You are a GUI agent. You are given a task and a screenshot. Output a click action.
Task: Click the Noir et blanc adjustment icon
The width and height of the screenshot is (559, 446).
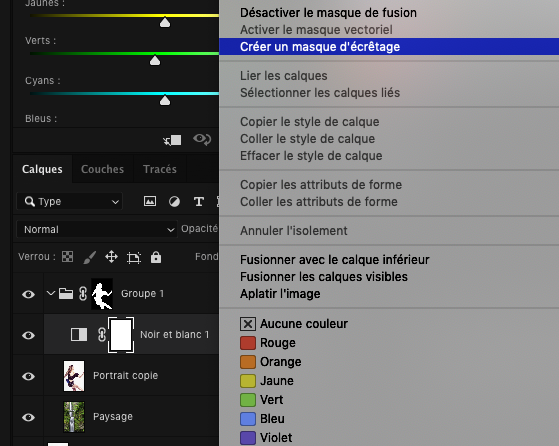point(79,335)
